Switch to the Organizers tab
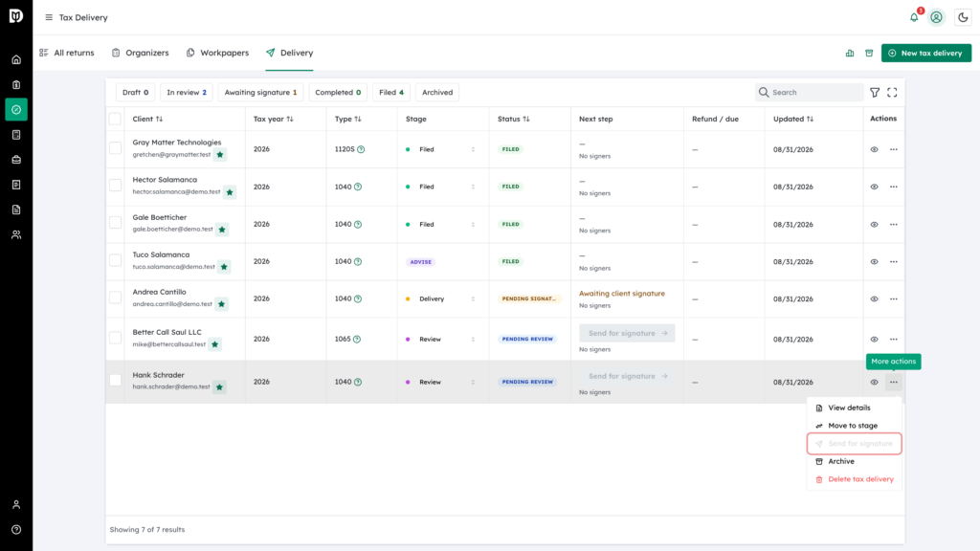Screen dimensions: 980x551 (141, 54)
